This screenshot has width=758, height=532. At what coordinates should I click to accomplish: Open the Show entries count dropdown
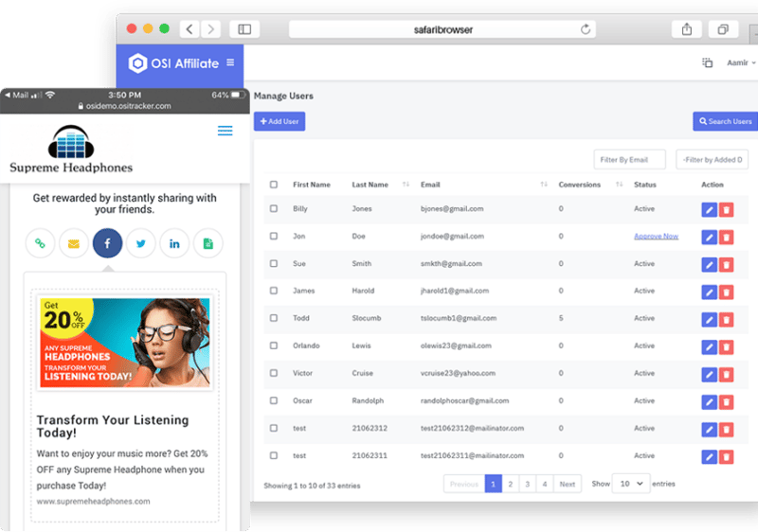pyautogui.click(x=631, y=484)
